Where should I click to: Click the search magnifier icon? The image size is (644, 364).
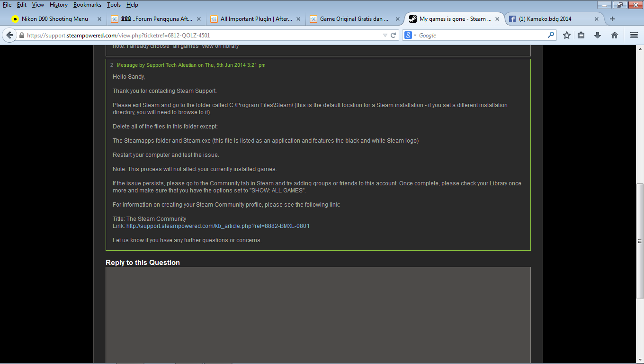551,35
